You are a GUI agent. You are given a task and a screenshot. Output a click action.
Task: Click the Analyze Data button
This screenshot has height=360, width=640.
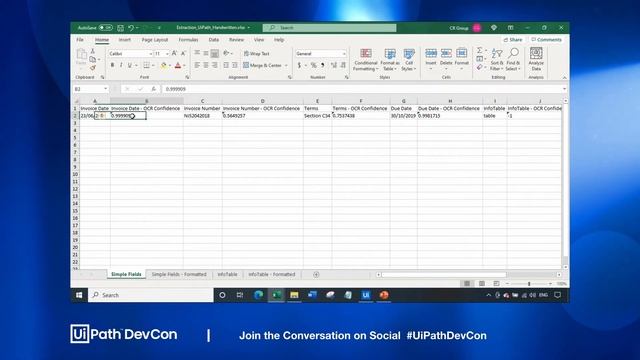click(x=536, y=60)
